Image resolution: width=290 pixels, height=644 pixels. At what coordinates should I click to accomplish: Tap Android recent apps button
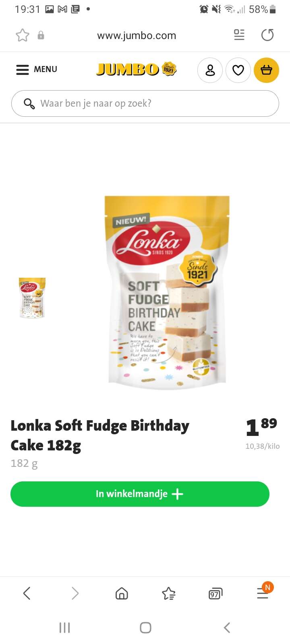pos(64,627)
